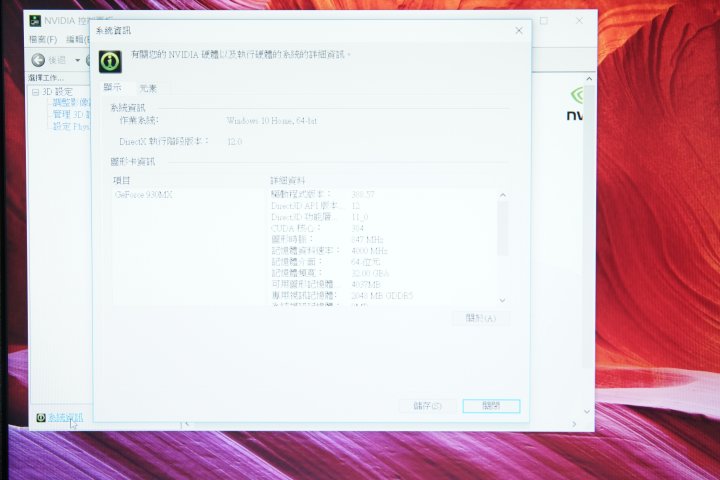Click the 圖形時脈 row
Screen dimensions: 720x480
pos(327,239)
